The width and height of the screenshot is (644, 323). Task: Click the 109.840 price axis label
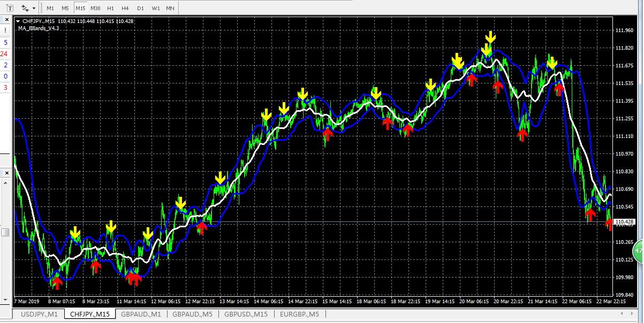pos(625,295)
